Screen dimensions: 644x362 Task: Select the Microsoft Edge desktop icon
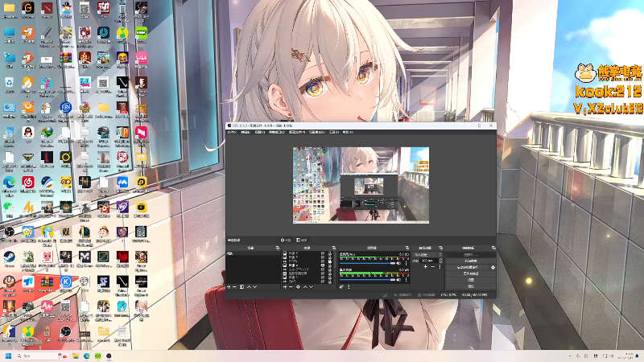tap(9, 185)
